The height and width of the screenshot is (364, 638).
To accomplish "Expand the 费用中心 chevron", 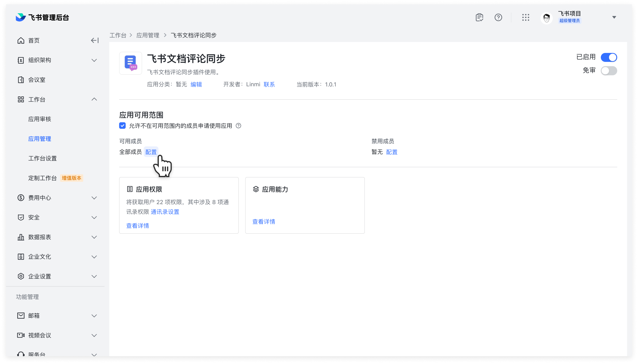I will point(94,198).
